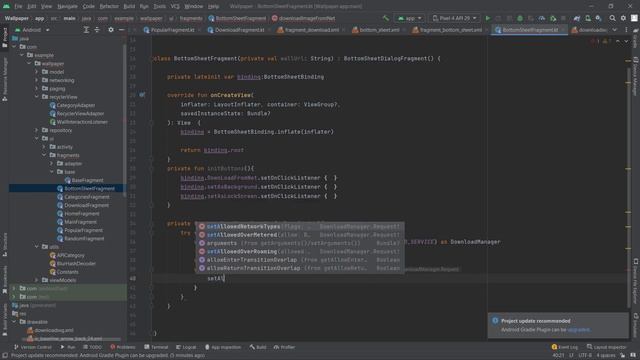Open the Refactor menu
The image size is (640, 360).
tap(109, 6)
